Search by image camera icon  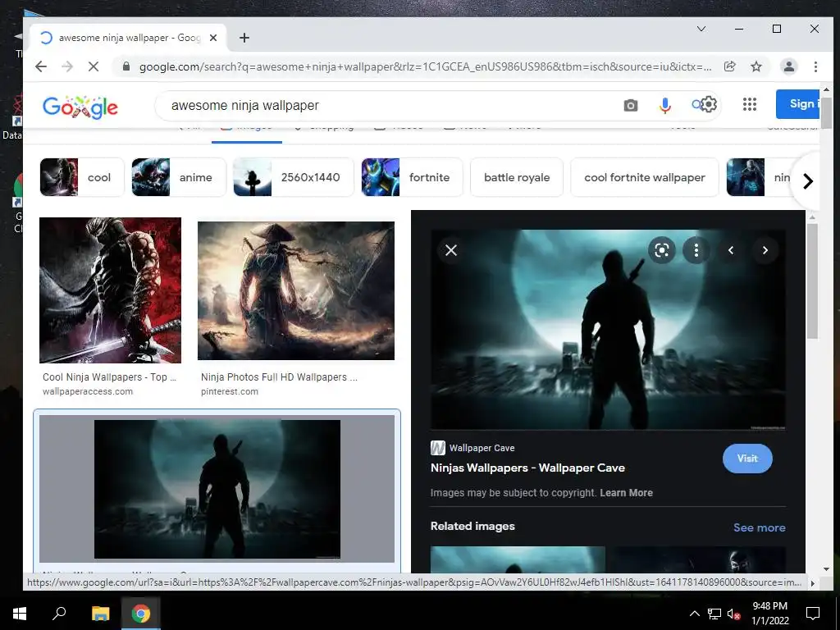631,106
